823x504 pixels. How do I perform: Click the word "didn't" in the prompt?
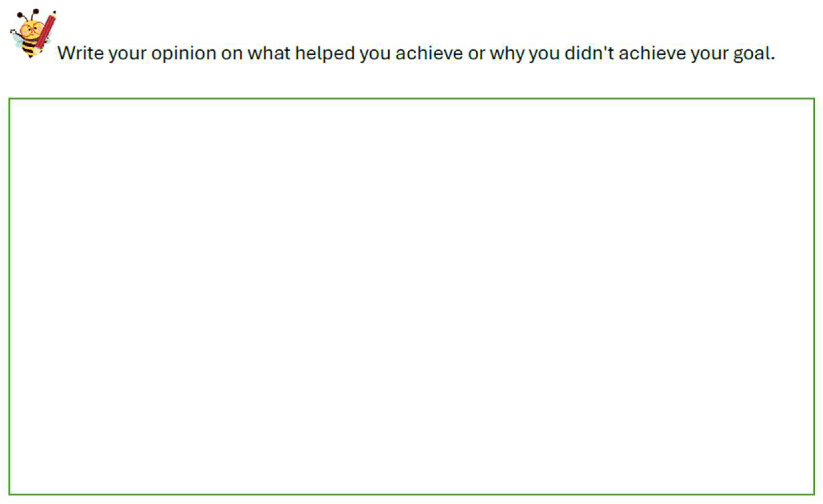pyautogui.click(x=589, y=53)
